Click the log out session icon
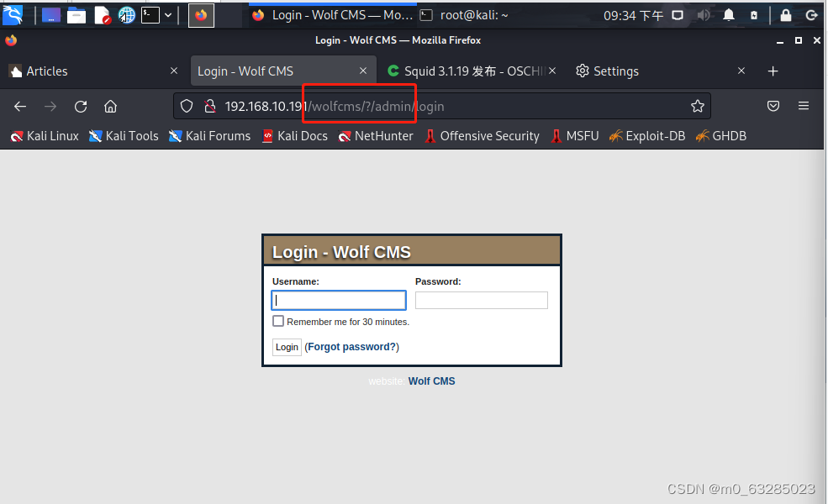 click(x=812, y=15)
